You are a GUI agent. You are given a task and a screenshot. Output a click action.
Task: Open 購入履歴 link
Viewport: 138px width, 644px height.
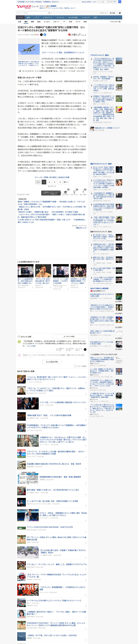(112, 13)
